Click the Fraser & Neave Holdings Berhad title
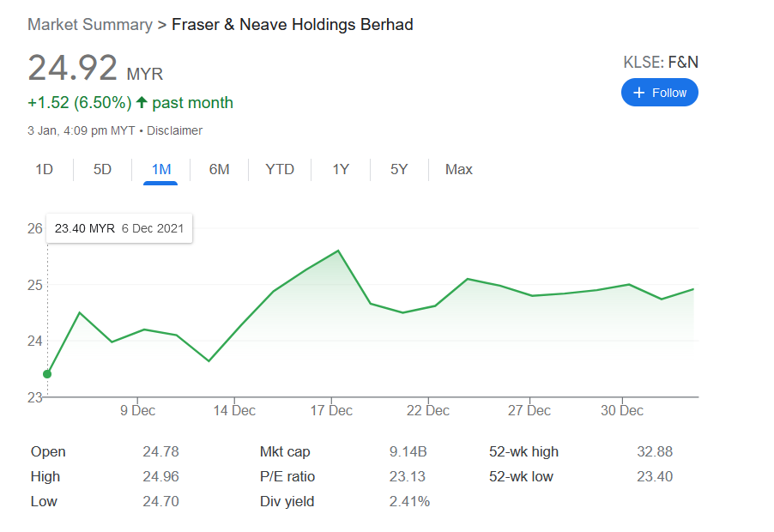The width and height of the screenshot is (774, 532). (293, 24)
